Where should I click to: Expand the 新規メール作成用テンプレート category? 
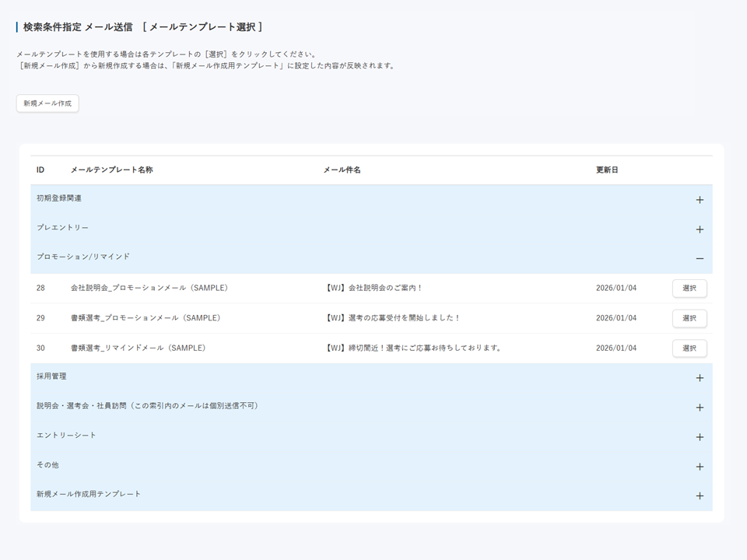coord(700,495)
